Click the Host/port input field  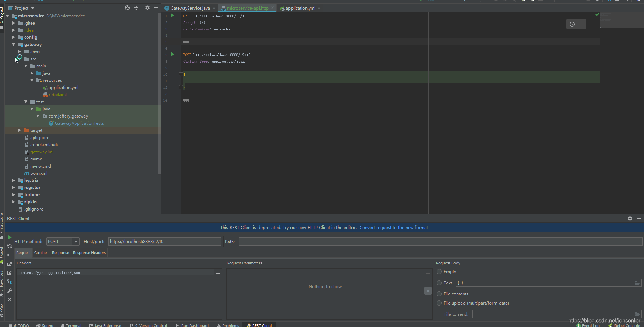coord(164,242)
